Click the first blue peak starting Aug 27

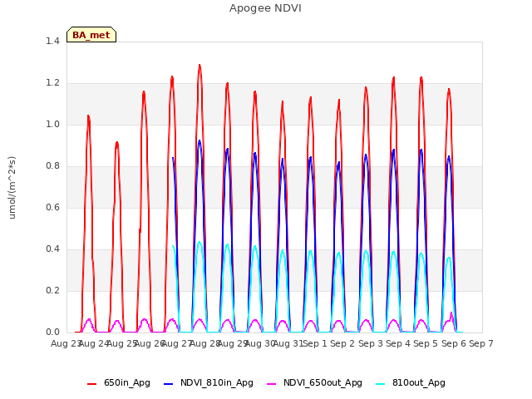173,158
